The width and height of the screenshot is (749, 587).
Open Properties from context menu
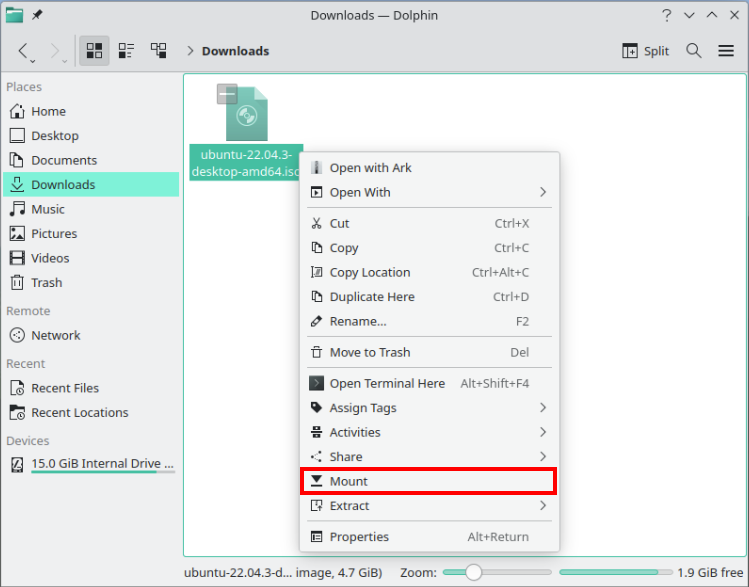pyautogui.click(x=429, y=537)
